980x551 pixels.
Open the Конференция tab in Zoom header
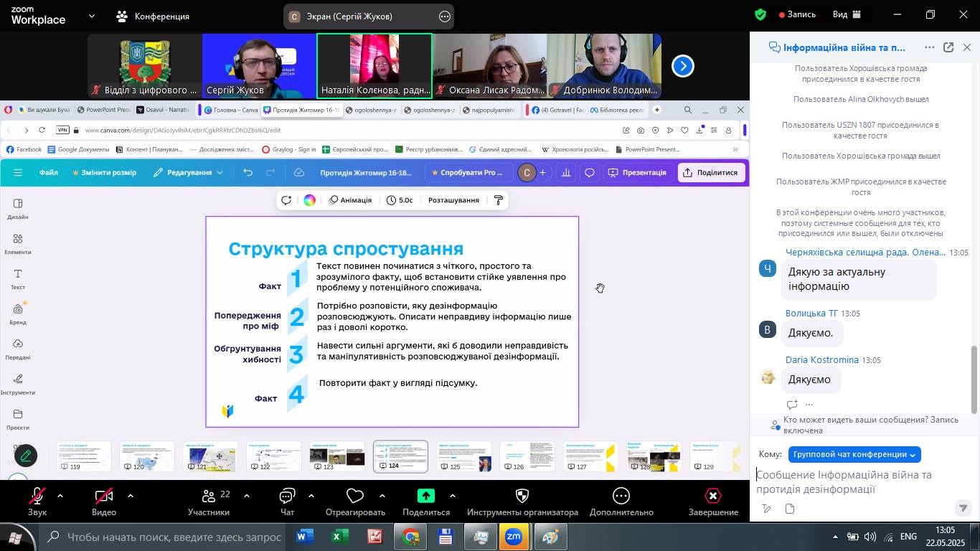(154, 16)
